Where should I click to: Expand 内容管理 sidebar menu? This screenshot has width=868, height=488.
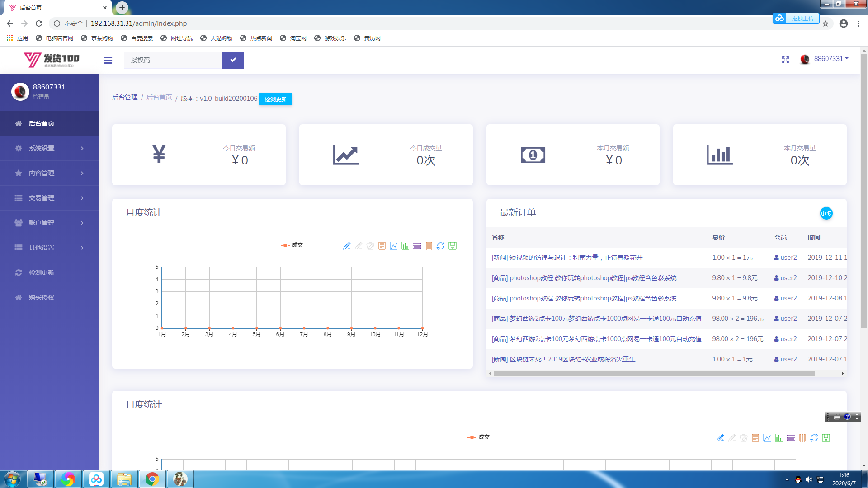(49, 173)
